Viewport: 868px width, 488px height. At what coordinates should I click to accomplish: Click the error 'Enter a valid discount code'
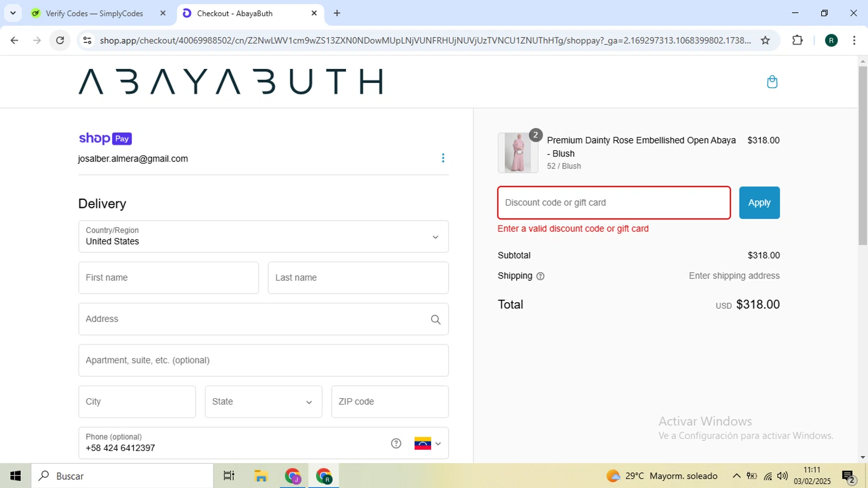pyautogui.click(x=573, y=229)
